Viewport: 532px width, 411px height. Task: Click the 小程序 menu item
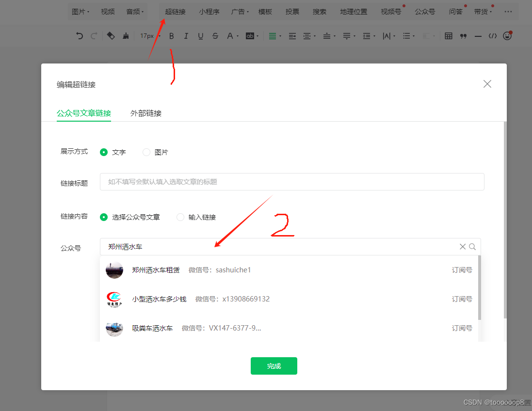click(209, 12)
